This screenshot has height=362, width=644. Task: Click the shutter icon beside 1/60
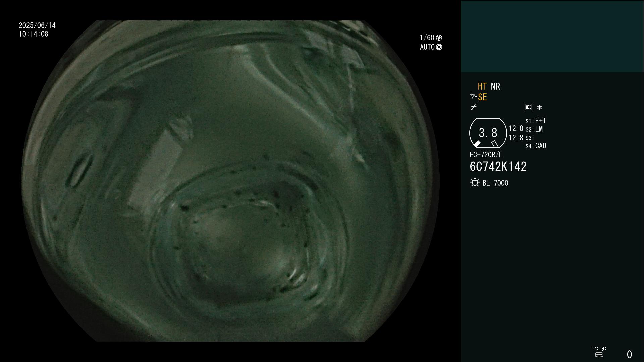439,38
